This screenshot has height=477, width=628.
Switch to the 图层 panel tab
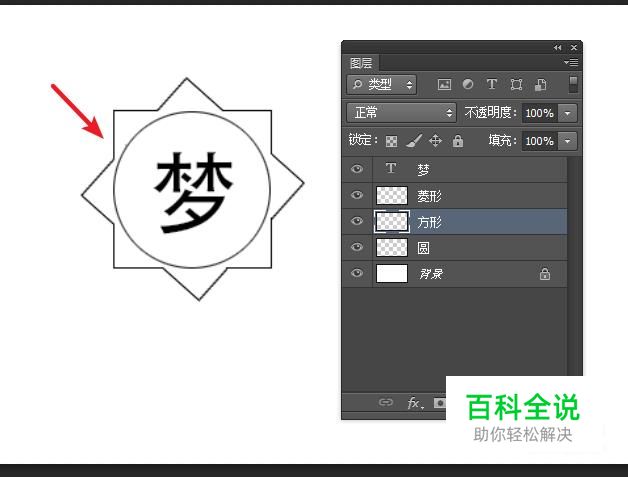361,63
